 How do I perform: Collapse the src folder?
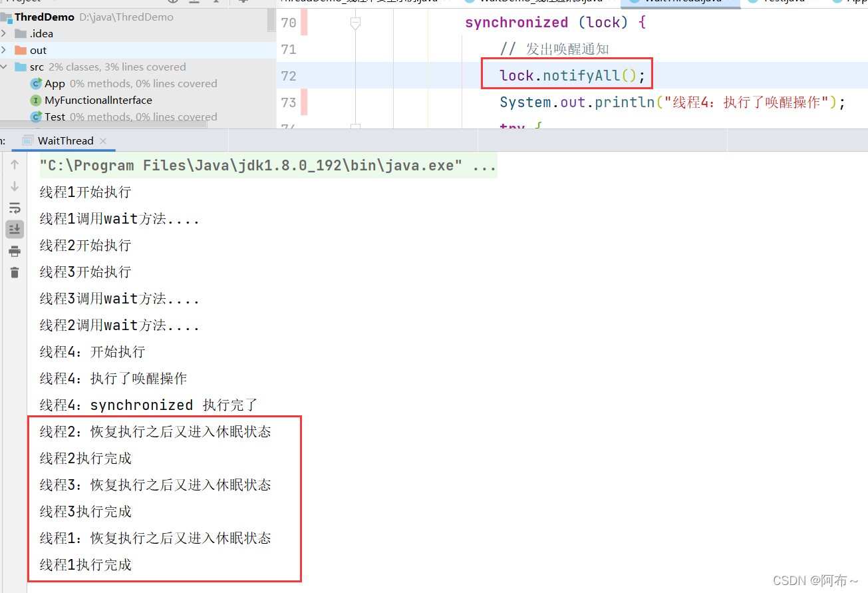click(4, 67)
